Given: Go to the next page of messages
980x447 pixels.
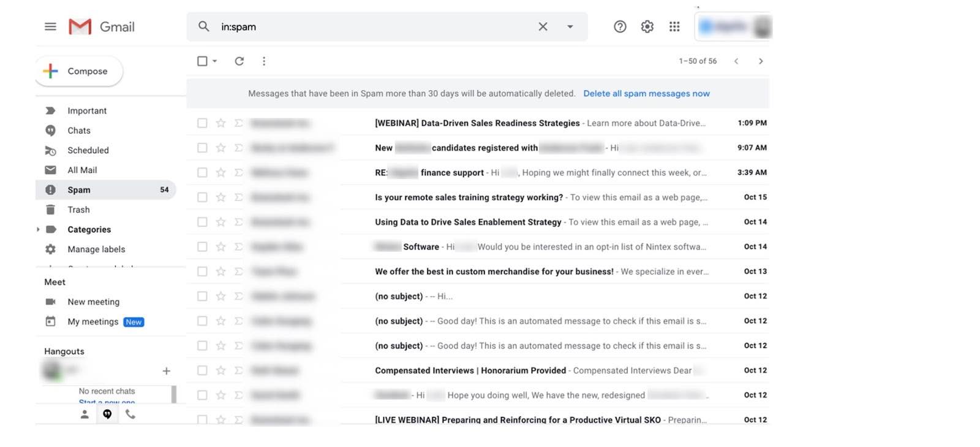Looking at the screenshot, I should click(761, 61).
